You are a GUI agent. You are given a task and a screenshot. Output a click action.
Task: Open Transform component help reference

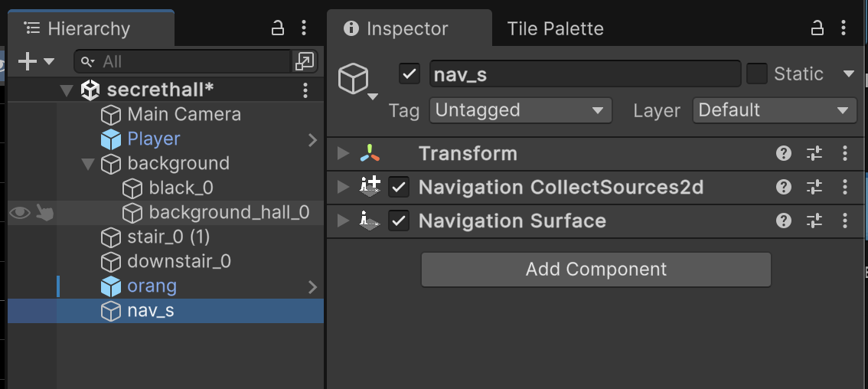pos(783,154)
